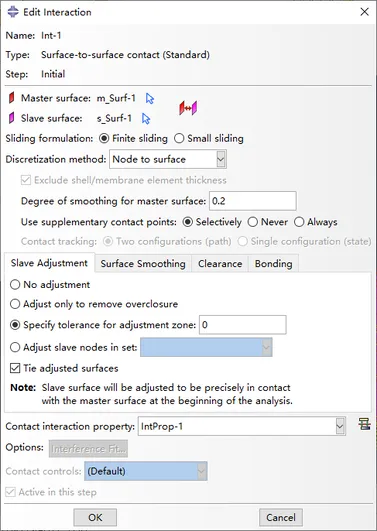Select Adjust slave nodes in set

[74, 347]
